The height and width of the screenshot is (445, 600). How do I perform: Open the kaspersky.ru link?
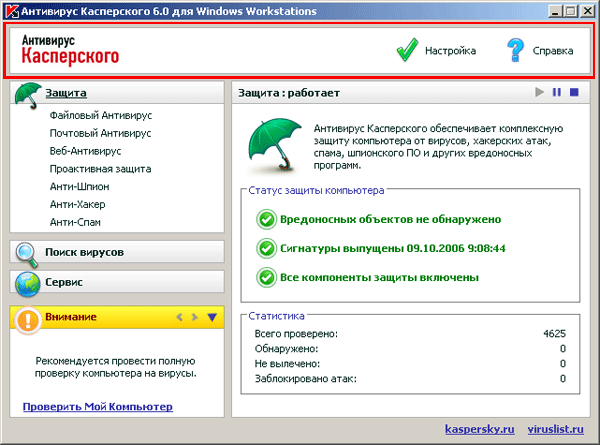tap(479, 429)
